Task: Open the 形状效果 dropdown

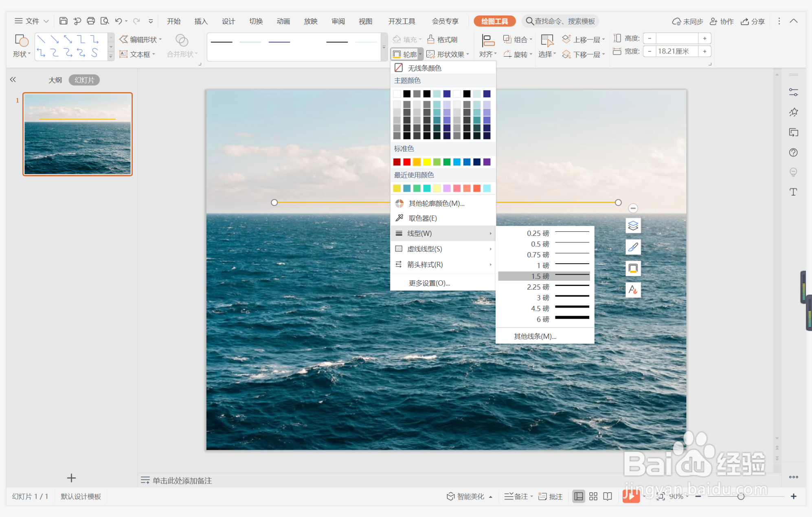Action: (448, 54)
